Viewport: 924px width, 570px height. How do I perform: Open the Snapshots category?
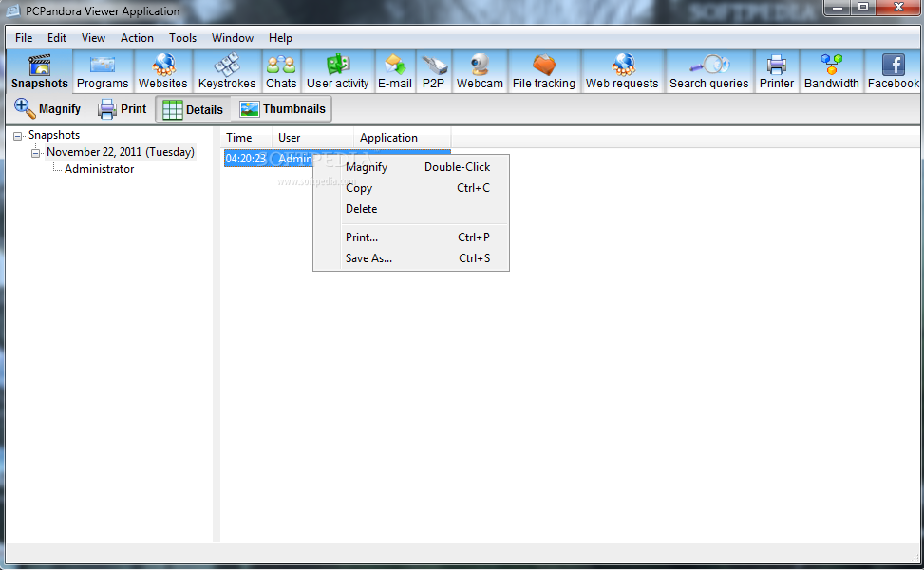pyautogui.click(x=40, y=71)
